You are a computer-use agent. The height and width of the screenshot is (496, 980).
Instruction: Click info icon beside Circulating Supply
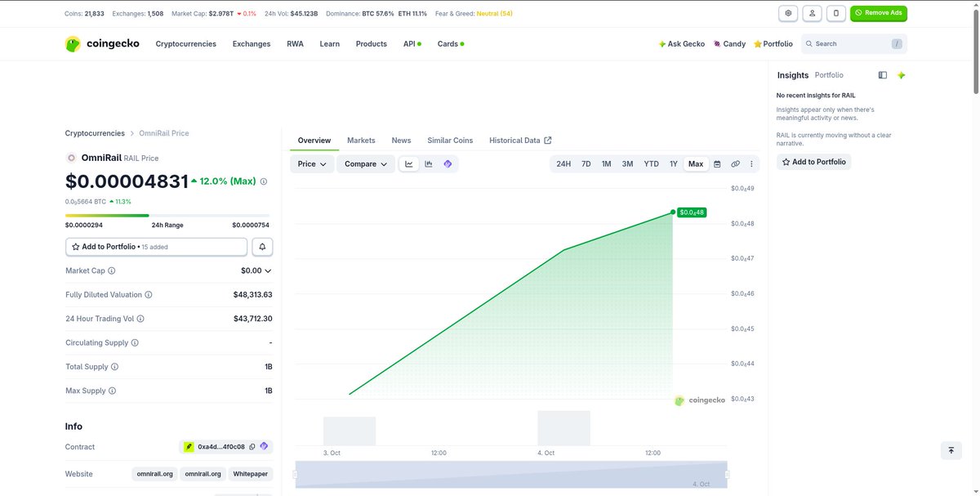[135, 343]
